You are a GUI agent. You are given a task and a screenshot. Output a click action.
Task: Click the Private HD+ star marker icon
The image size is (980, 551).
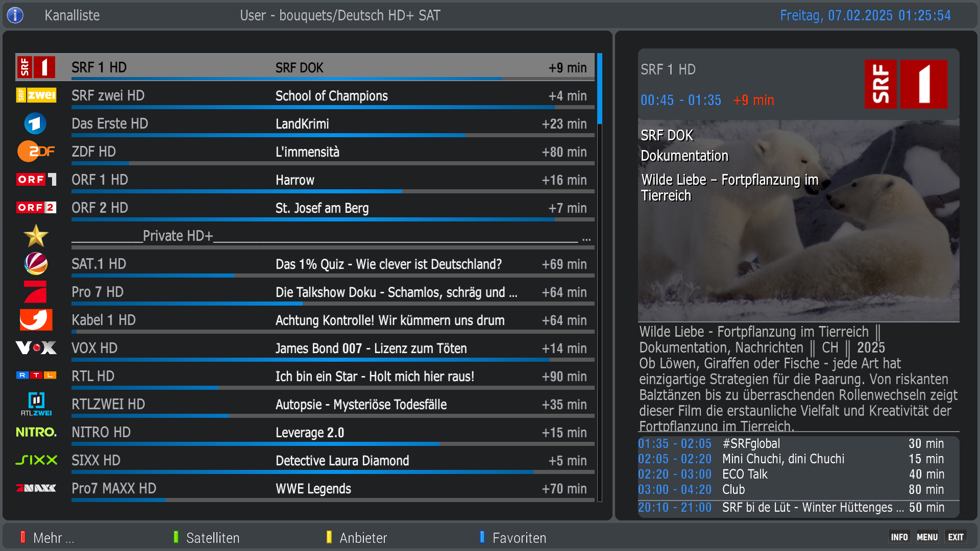pos(36,236)
